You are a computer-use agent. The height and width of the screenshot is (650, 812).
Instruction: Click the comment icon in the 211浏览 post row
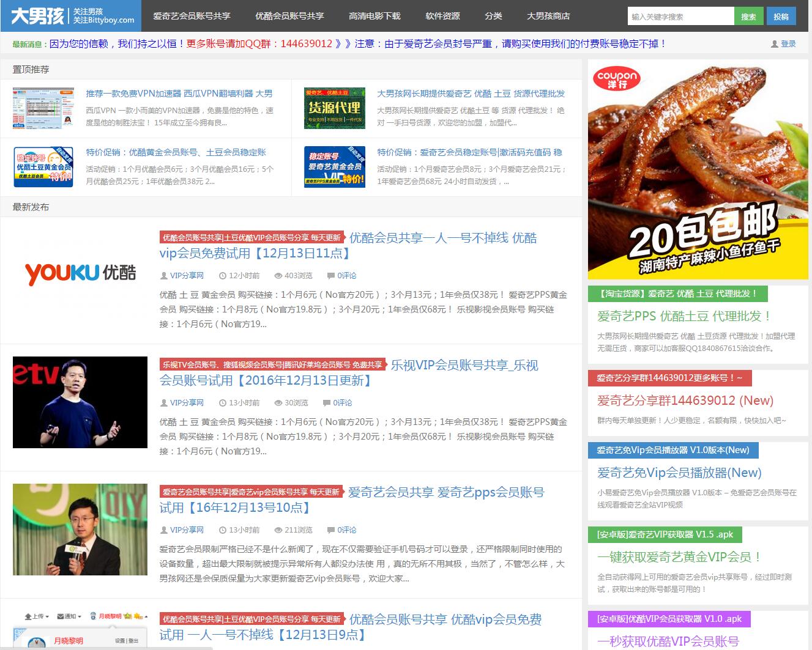(x=331, y=530)
